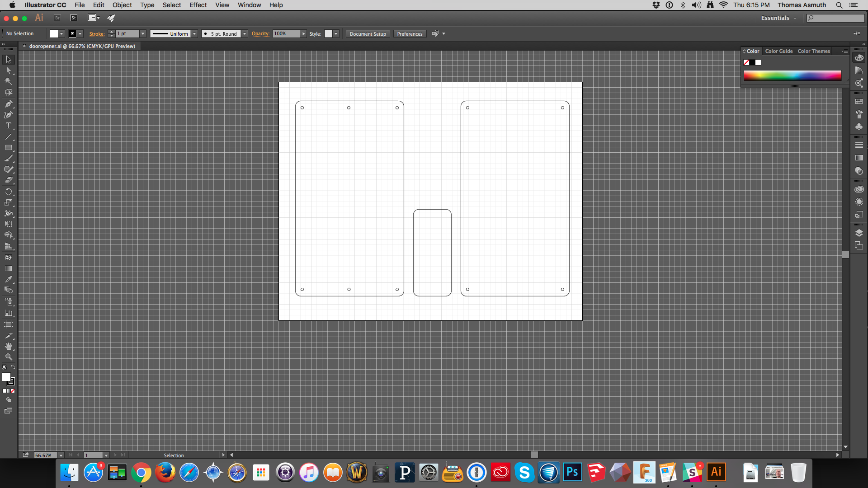Image resolution: width=868 pixels, height=488 pixels.
Task: Select the Lasso tool
Action: tap(9, 93)
